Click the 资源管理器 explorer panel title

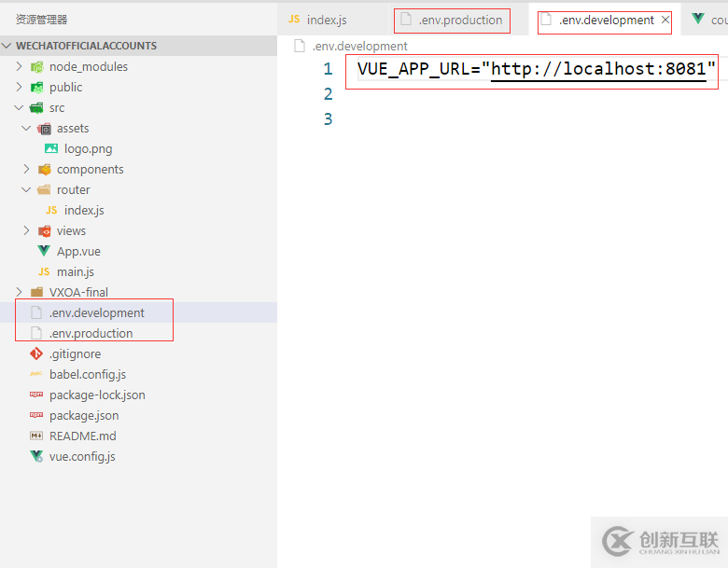pyautogui.click(x=41, y=19)
